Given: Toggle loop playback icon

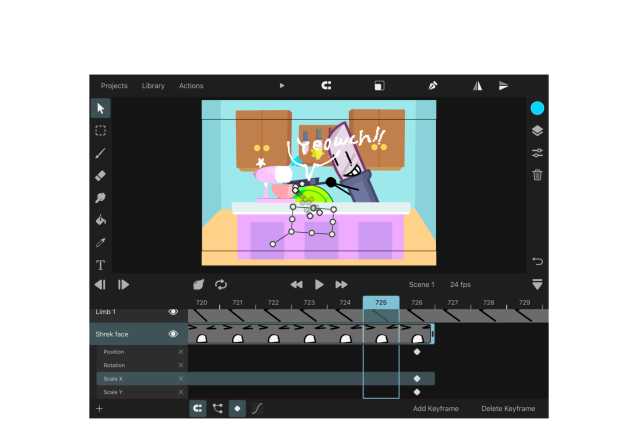Looking at the screenshot, I should (x=221, y=285).
